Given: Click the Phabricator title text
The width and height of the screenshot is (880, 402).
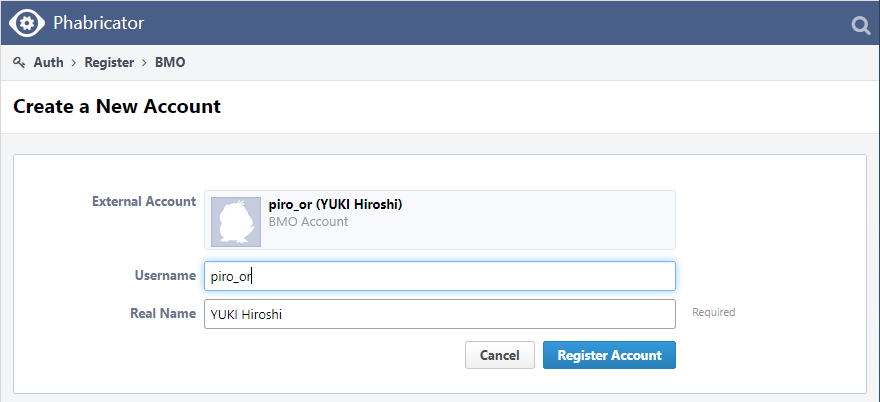Looking at the screenshot, I should [100, 24].
